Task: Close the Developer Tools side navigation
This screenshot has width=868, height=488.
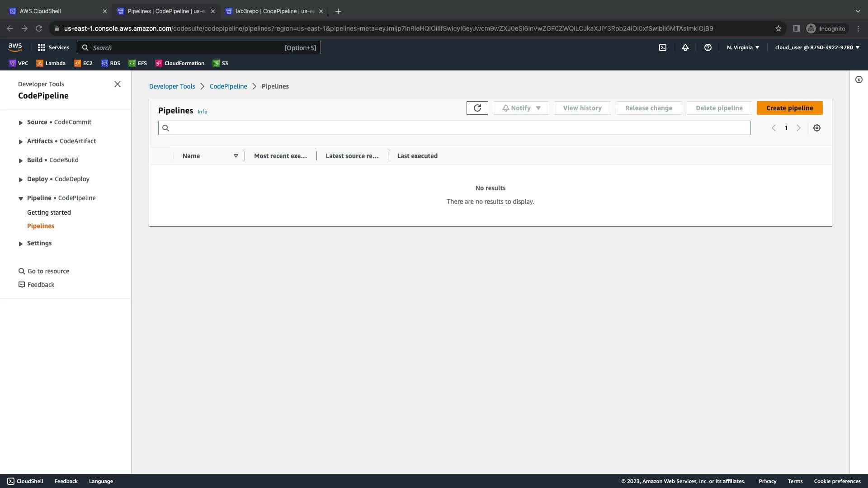Action: (117, 84)
